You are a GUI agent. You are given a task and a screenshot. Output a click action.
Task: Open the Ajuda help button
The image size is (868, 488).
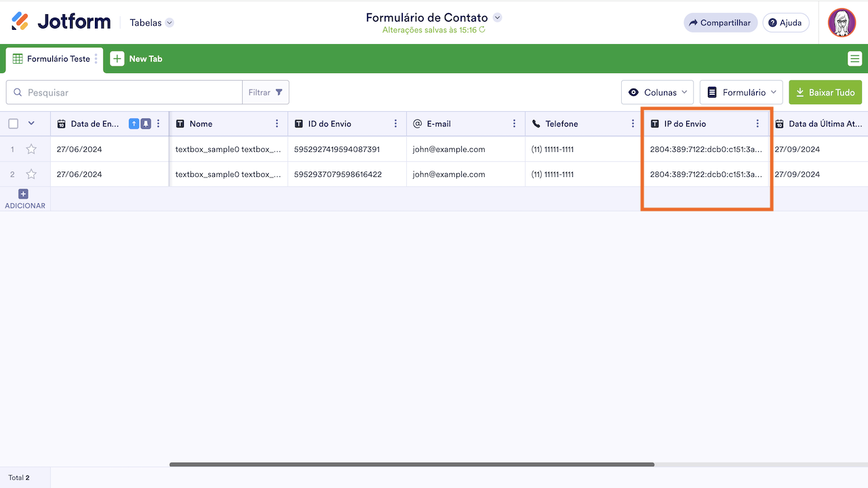coord(786,22)
